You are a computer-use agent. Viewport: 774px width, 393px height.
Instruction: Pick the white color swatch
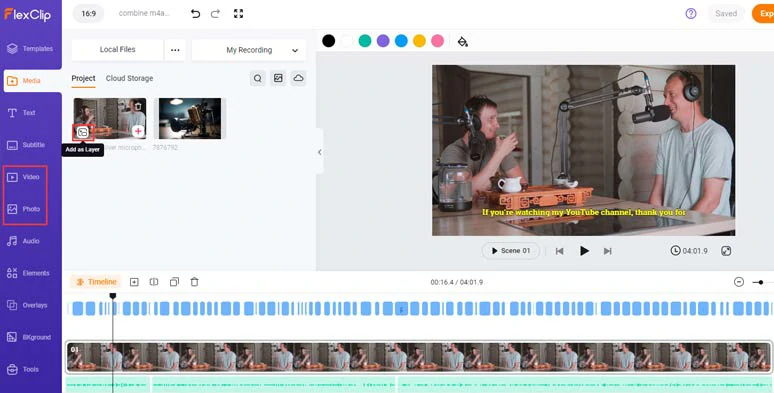(347, 41)
